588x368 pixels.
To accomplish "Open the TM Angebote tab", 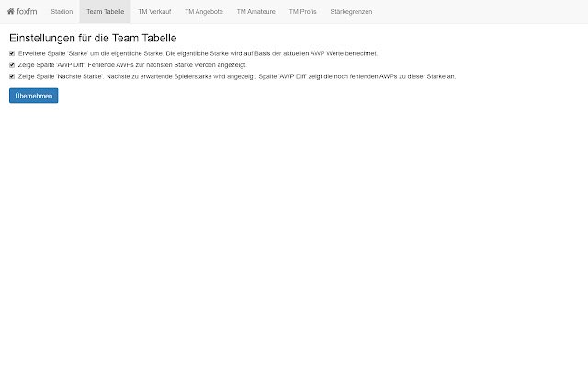I will (x=204, y=12).
